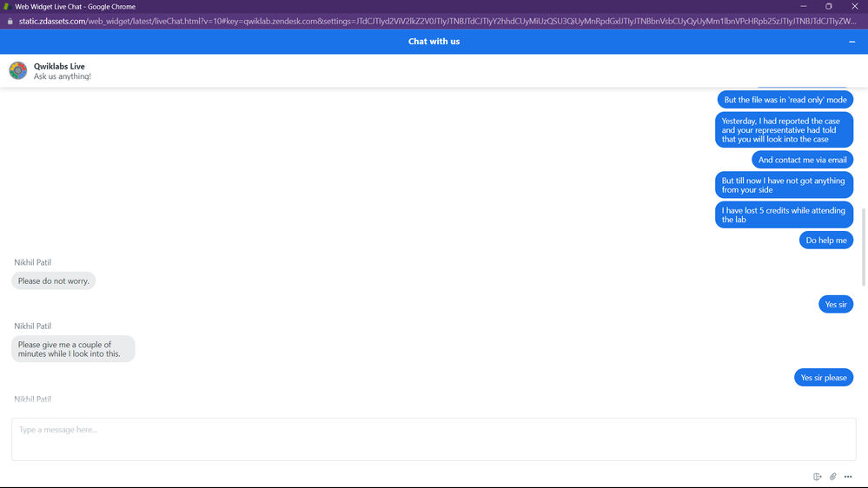Click the 'Do help me' message bubble

826,241
